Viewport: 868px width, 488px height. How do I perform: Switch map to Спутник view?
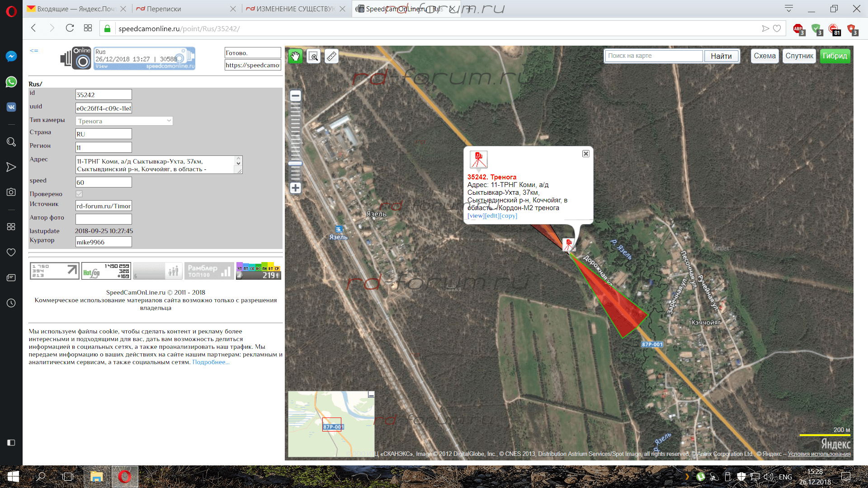pos(799,56)
